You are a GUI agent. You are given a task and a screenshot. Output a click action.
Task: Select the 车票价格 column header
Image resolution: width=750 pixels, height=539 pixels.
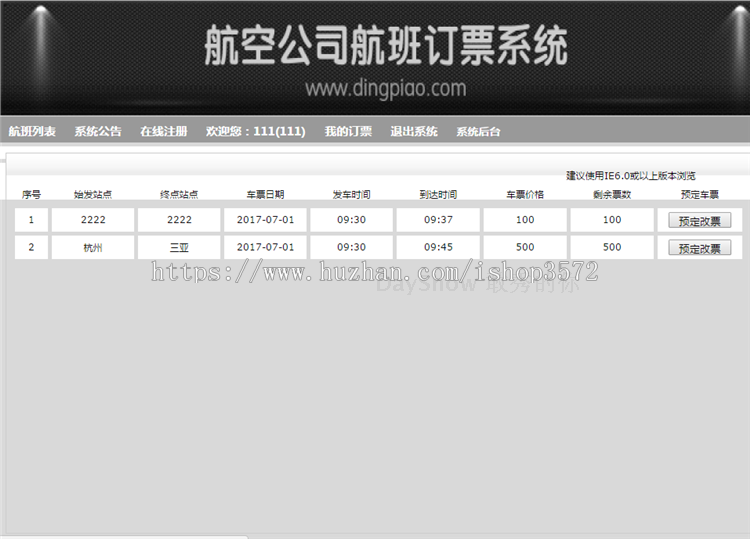(x=525, y=194)
